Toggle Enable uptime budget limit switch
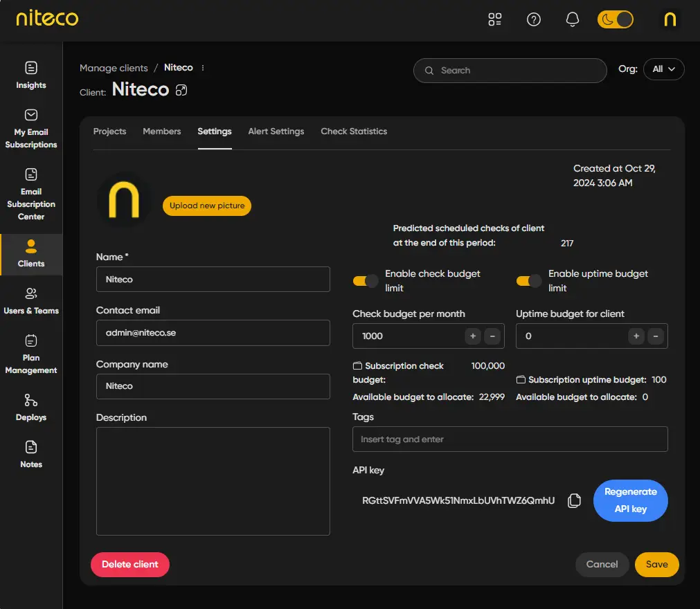This screenshot has width=700, height=609. click(528, 281)
